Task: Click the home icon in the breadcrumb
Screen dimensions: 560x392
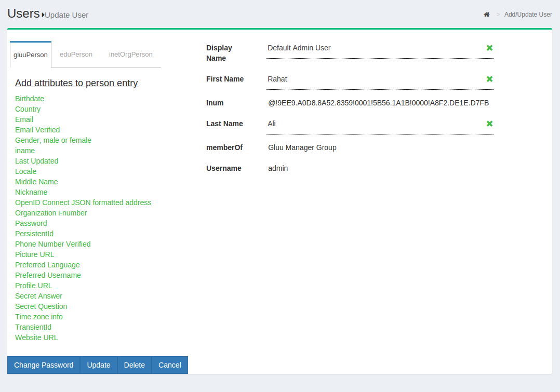Action: (x=486, y=15)
